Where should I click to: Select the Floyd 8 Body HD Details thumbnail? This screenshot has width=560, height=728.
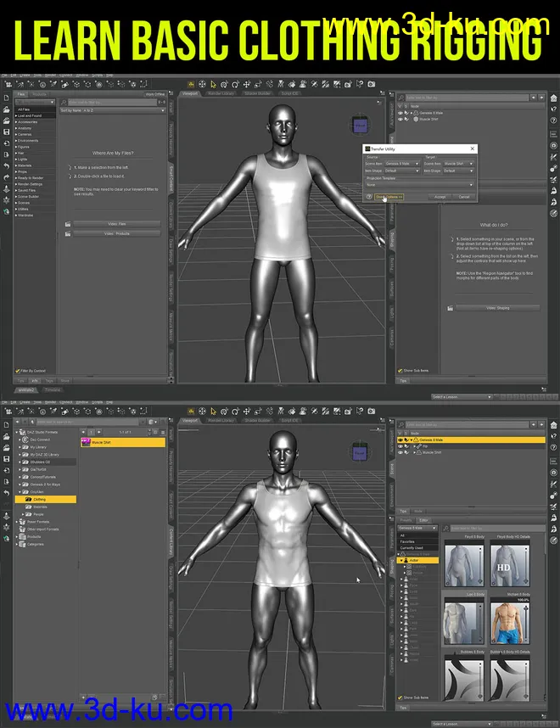point(508,564)
